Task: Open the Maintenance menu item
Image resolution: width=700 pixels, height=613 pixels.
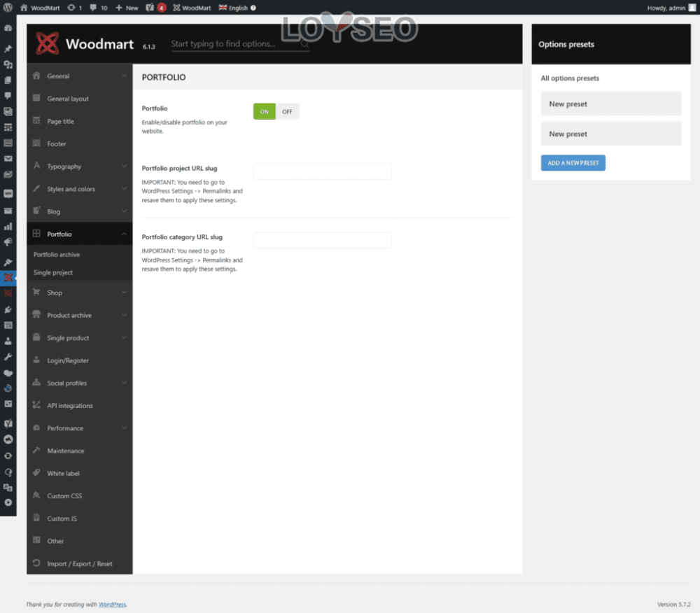Action: coord(80,451)
